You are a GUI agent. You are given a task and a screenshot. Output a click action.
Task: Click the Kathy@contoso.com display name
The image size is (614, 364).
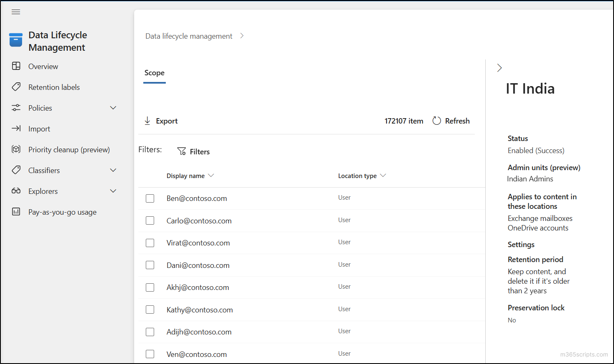[x=200, y=310]
